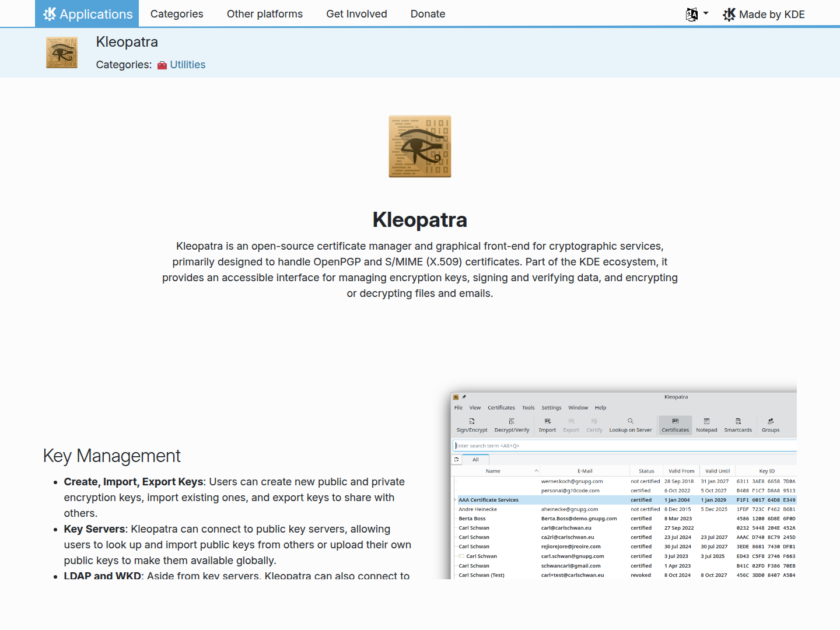
Task: Click the rejiorejore@jreoire.com email cell
Action: coord(571,547)
